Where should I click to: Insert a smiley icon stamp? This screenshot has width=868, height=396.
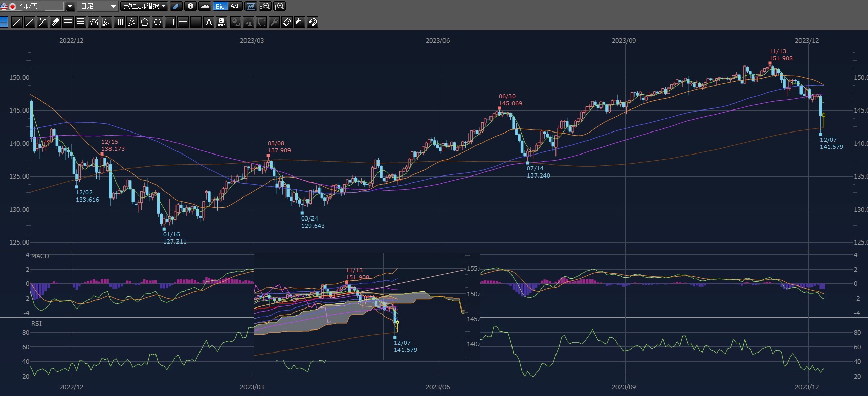[x=221, y=22]
